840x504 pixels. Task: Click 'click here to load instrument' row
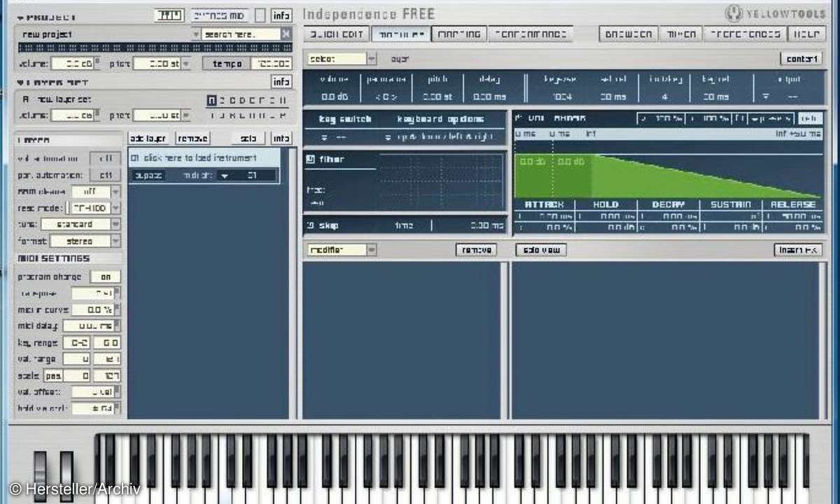pos(204,158)
